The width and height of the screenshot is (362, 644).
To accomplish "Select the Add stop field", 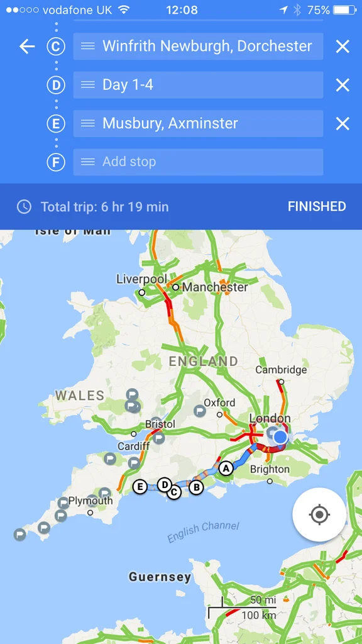I will tap(198, 162).
